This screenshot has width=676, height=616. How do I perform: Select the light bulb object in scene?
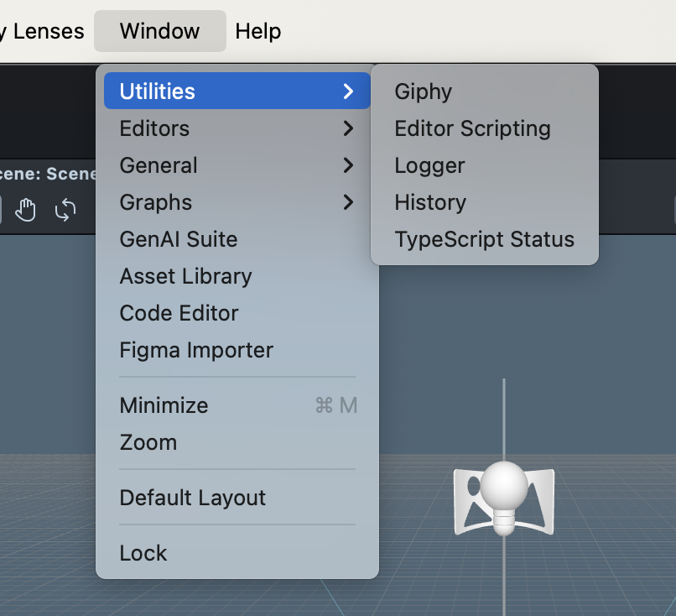(504, 497)
